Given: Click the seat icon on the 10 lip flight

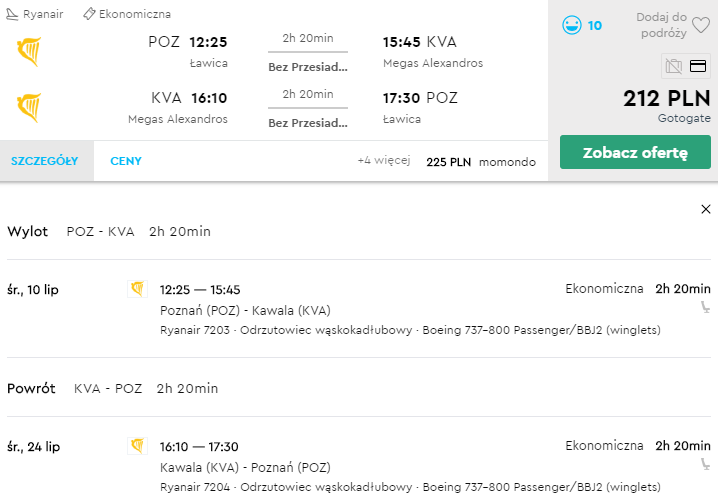Looking at the screenshot, I should point(706,308).
